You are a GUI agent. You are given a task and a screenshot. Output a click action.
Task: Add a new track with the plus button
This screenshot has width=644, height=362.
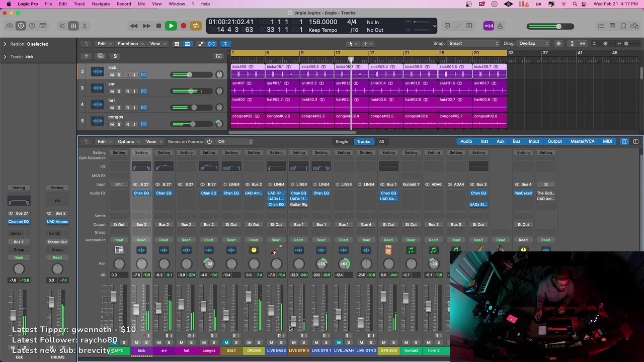[86, 56]
